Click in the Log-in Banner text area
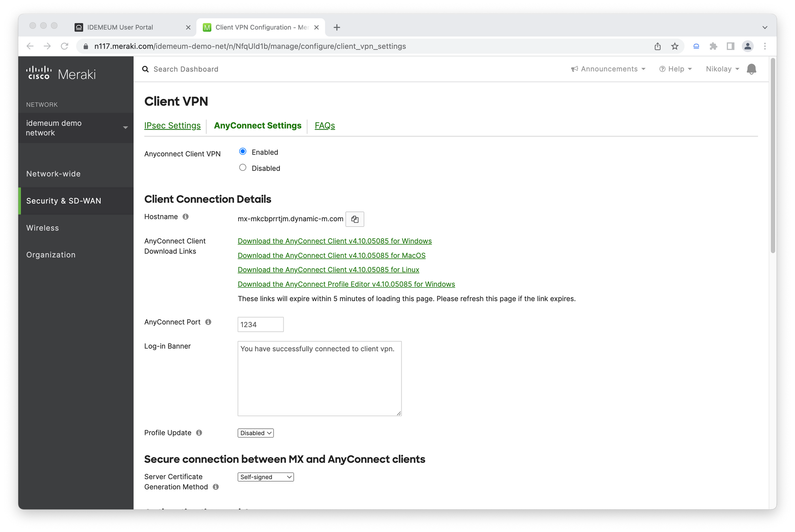The width and height of the screenshot is (795, 532). (x=320, y=378)
